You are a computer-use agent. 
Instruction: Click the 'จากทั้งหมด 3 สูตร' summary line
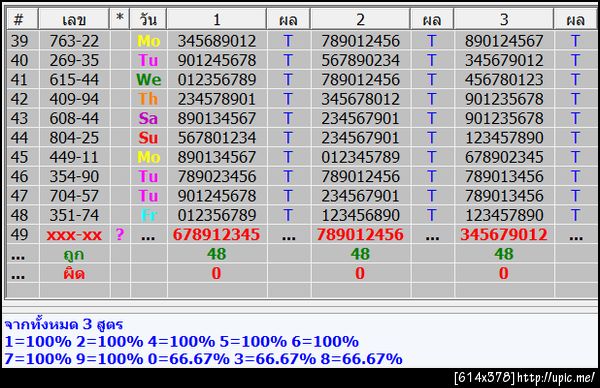[x=64, y=325]
